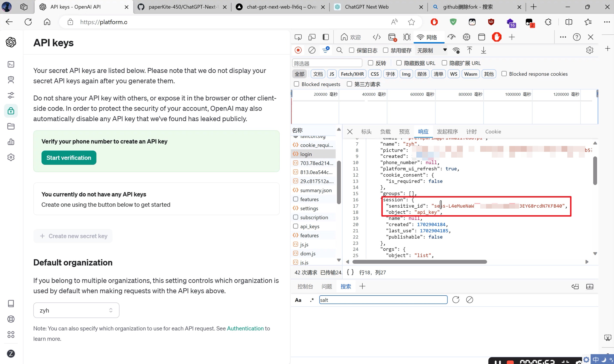Click the record network log button
The image size is (614, 364).
click(298, 50)
